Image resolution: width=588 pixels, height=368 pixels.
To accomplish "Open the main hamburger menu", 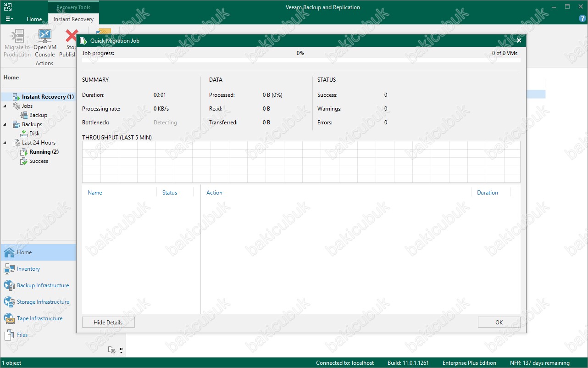I will tap(9, 19).
